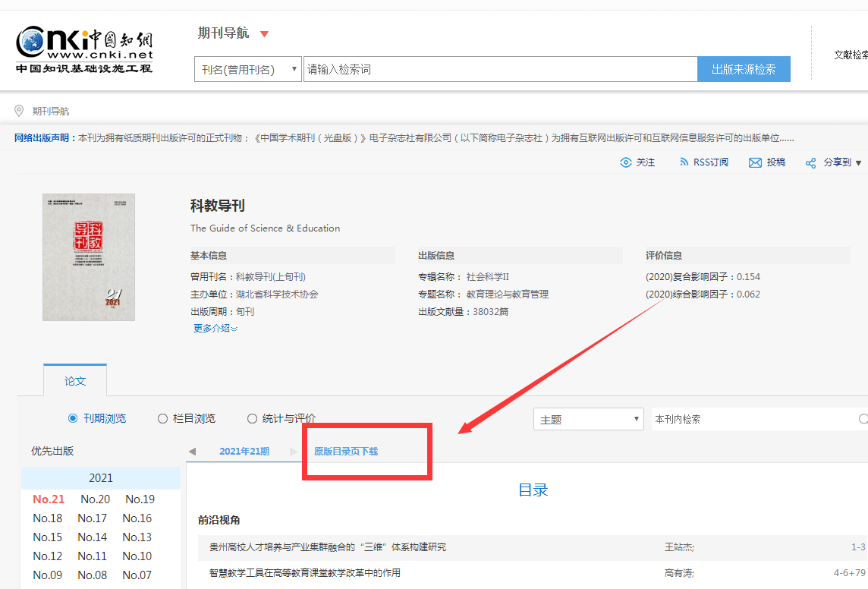Click the 关注 eye icon
The image size is (868, 589).
pos(625,162)
